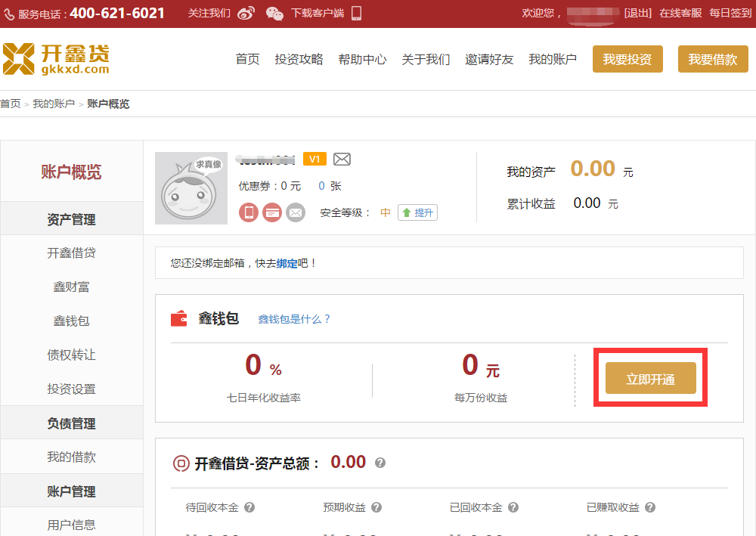Click the 我要借款 button
This screenshot has width=756, height=536.
click(713, 59)
